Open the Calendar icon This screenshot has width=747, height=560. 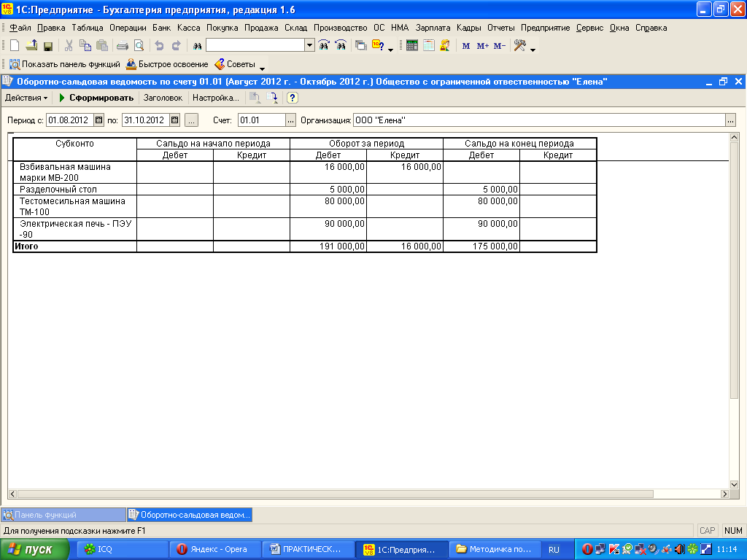429,46
